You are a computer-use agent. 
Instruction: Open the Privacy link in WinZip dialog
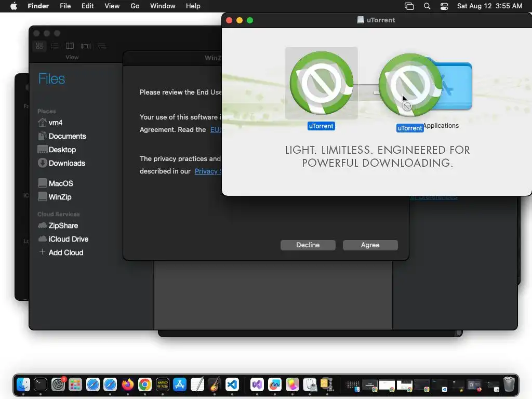click(x=208, y=171)
